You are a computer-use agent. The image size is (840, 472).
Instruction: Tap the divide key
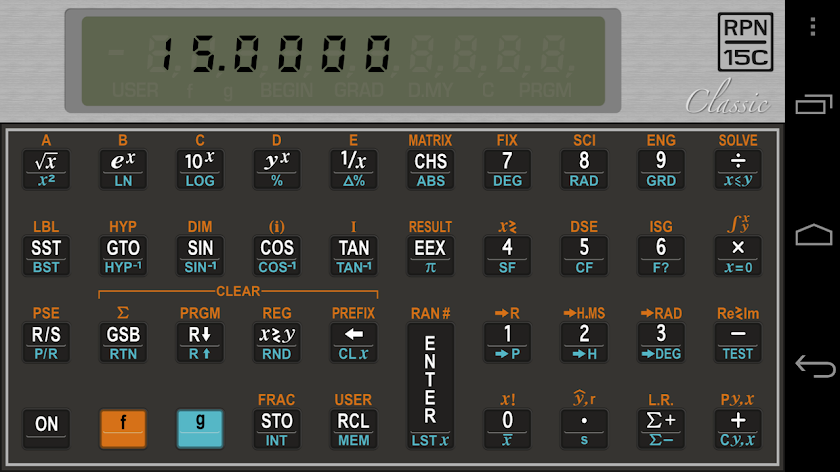(x=738, y=169)
